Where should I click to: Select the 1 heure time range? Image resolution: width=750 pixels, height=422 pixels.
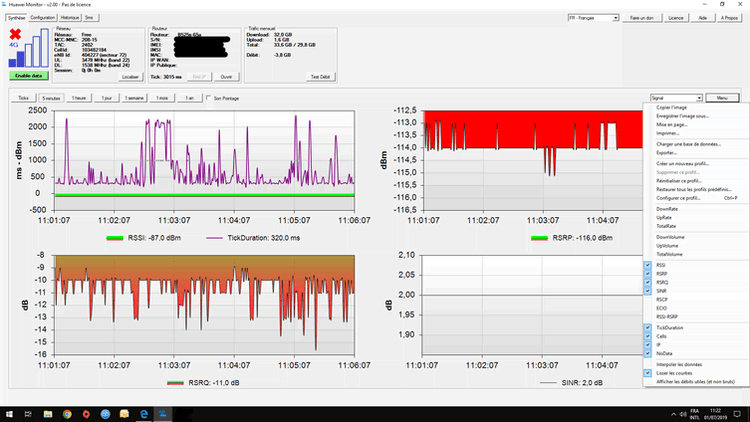(x=79, y=98)
